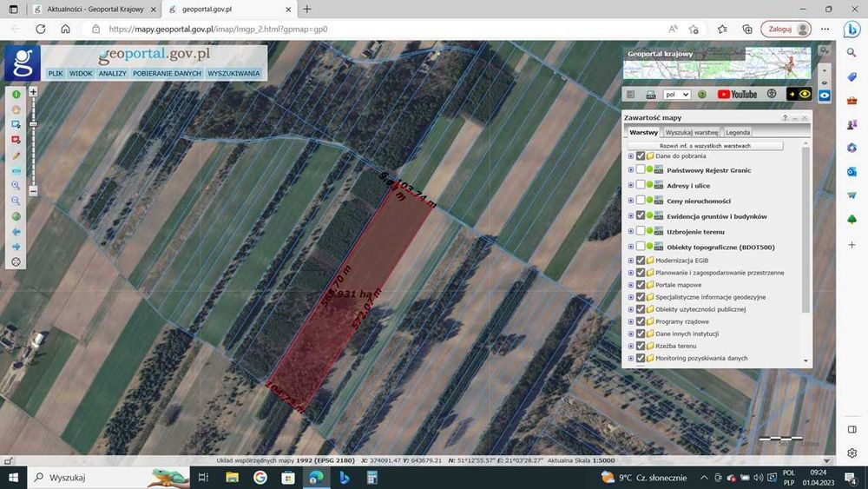The width and height of the screenshot is (868, 489).
Task: Check Obiekty topograficzne (BDOT500) layer
Action: click(x=641, y=247)
